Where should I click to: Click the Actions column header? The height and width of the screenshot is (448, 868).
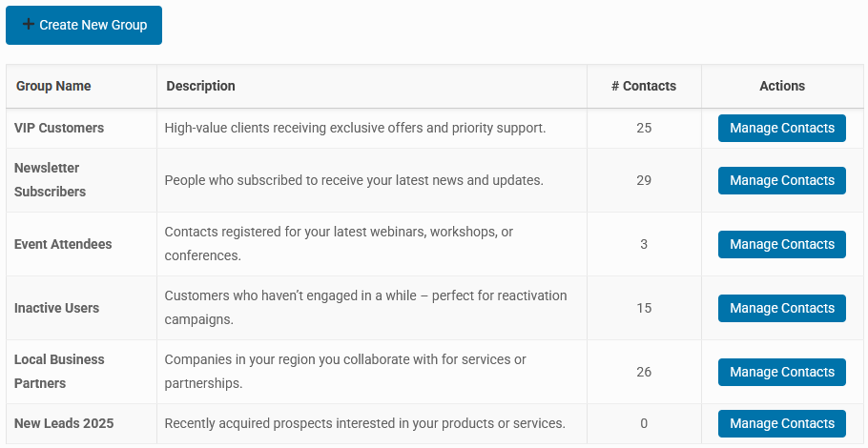781,86
